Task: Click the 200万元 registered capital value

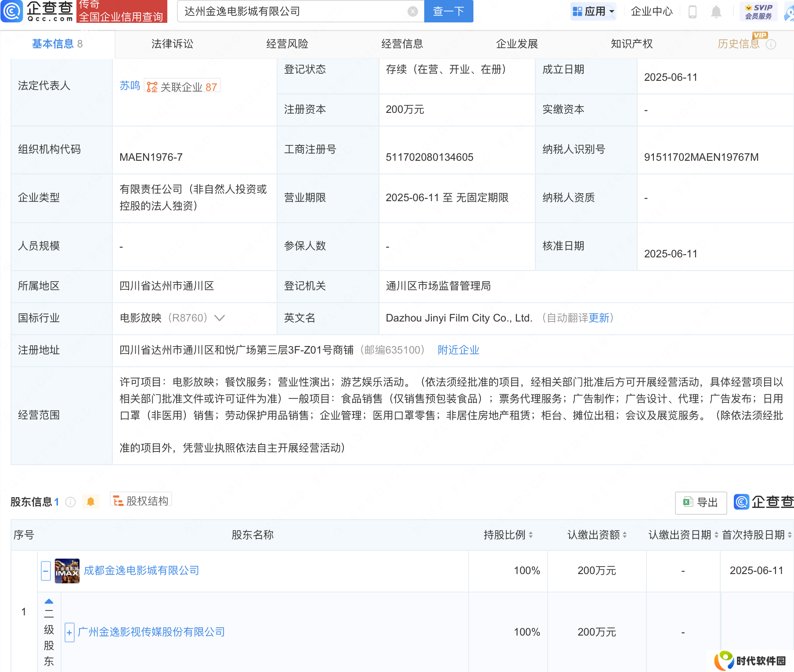Action: tap(405, 109)
